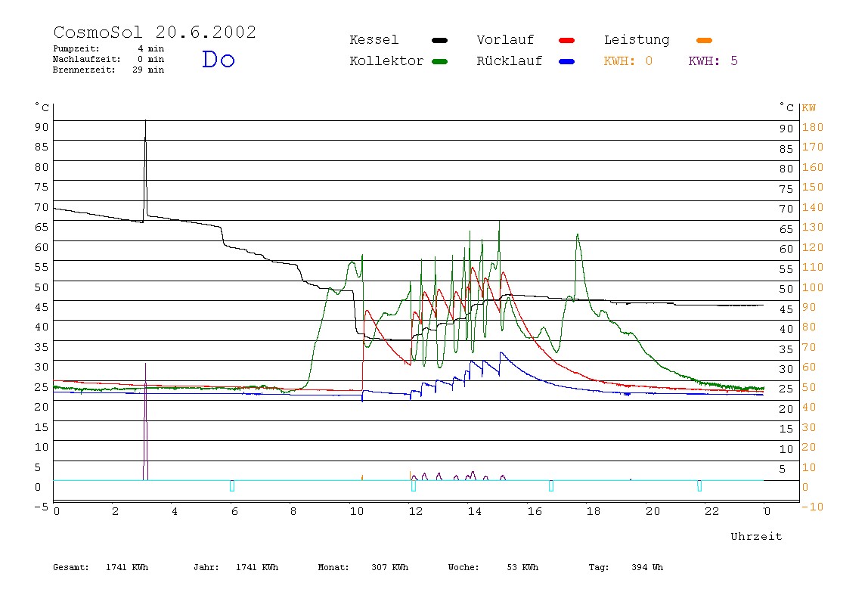Click the tall purple spike near hour 3
Image resolution: width=868 pixels, height=614 pixels.
(x=146, y=422)
